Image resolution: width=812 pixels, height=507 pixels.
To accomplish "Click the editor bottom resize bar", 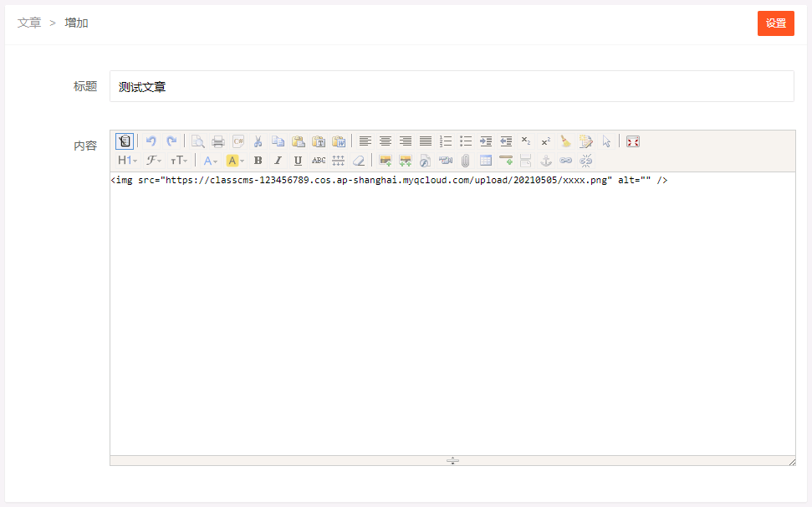I will [452, 460].
